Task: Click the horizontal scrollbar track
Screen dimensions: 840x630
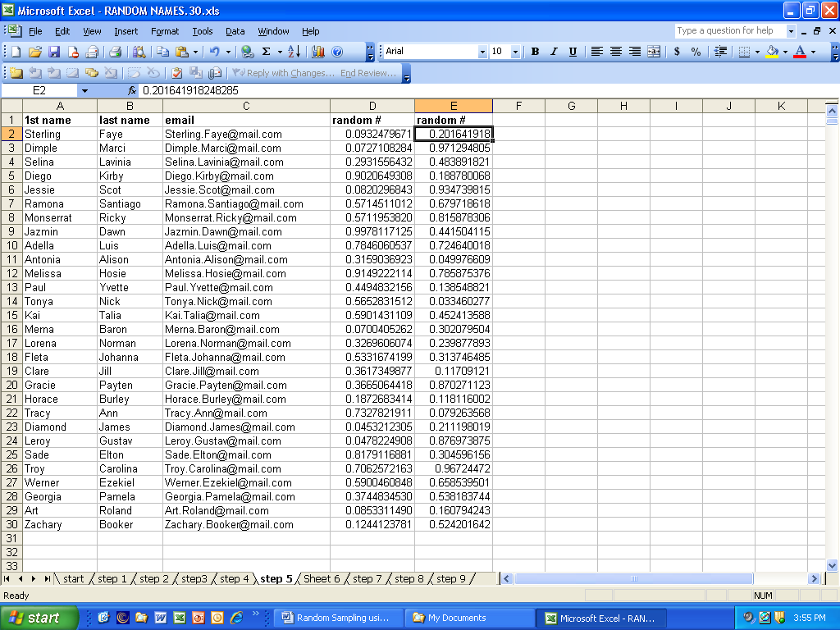Action: click(x=782, y=578)
